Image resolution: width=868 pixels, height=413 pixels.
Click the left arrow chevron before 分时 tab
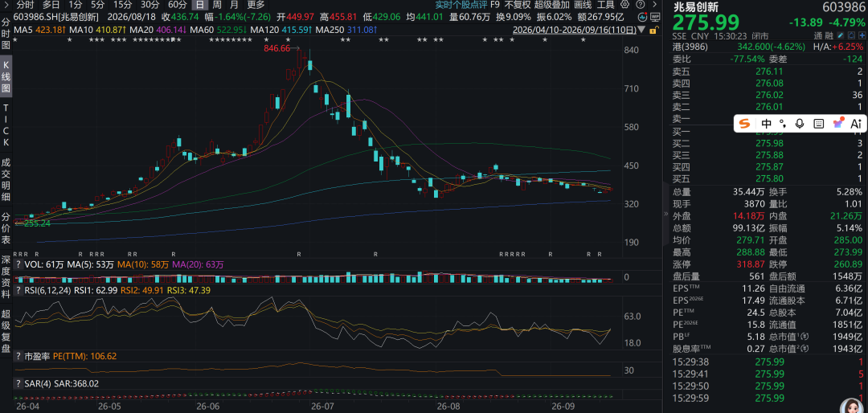pos(6,5)
